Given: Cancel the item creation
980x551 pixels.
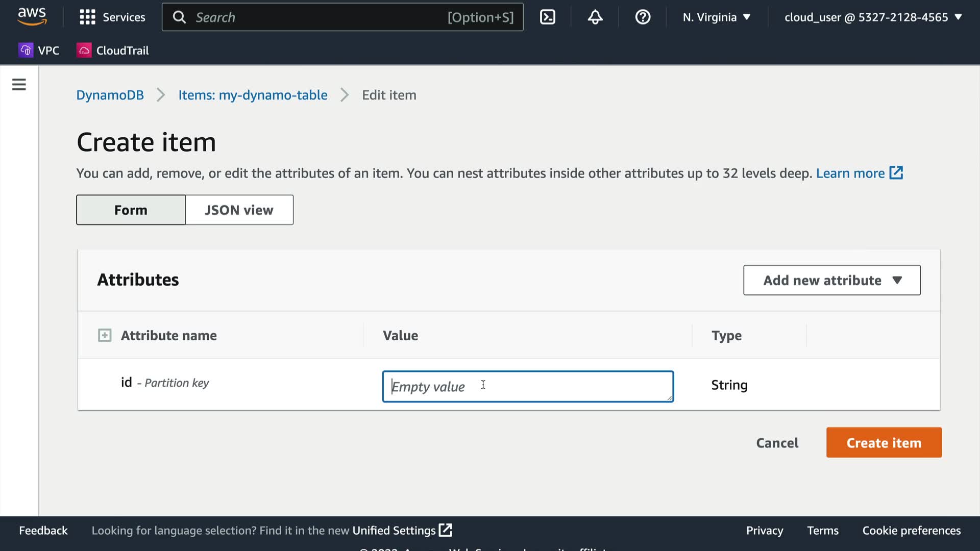Looking at the screenshot, I should click(x=777, y=443).
